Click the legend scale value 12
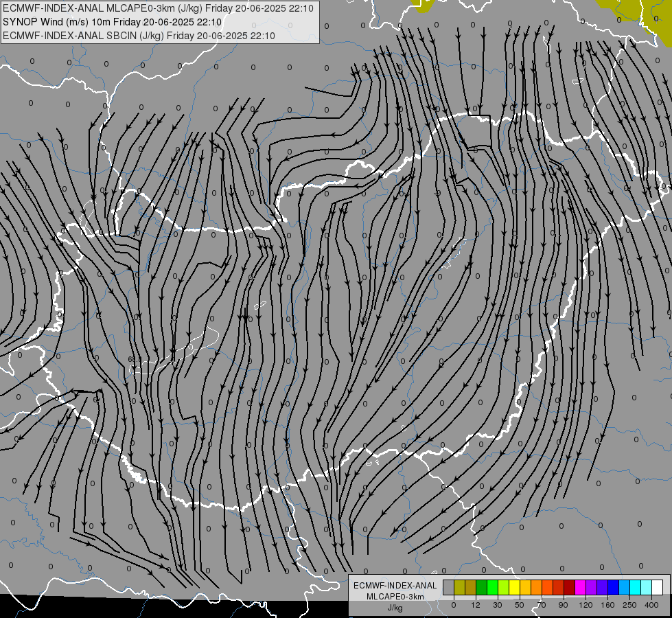 click(x=476, y=605)
